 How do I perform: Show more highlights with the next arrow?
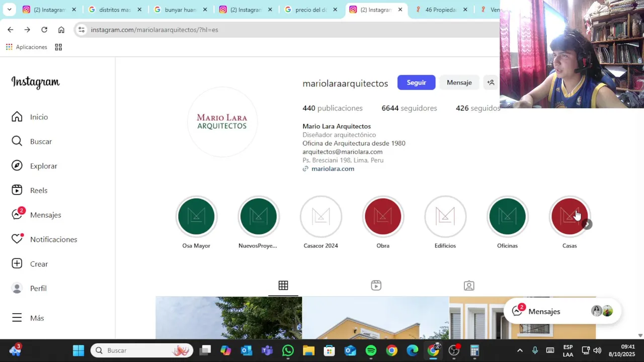point(587,225)
